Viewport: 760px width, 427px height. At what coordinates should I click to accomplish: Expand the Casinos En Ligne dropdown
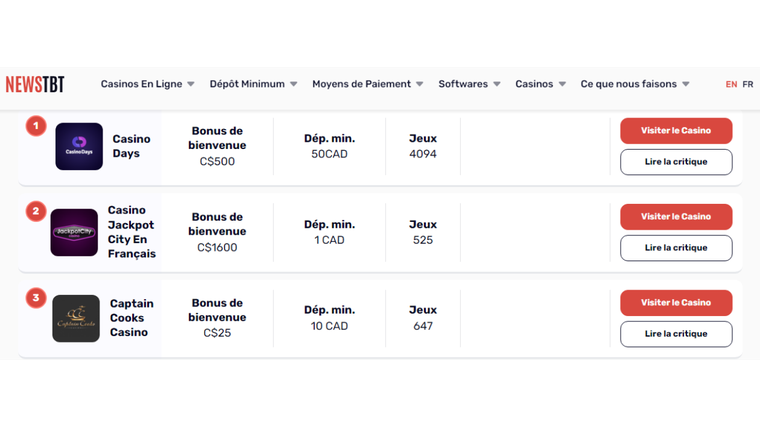(148, 84)
